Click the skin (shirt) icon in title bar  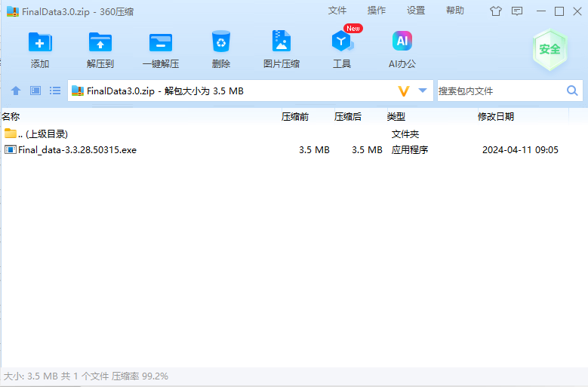[x=496, y=11]
